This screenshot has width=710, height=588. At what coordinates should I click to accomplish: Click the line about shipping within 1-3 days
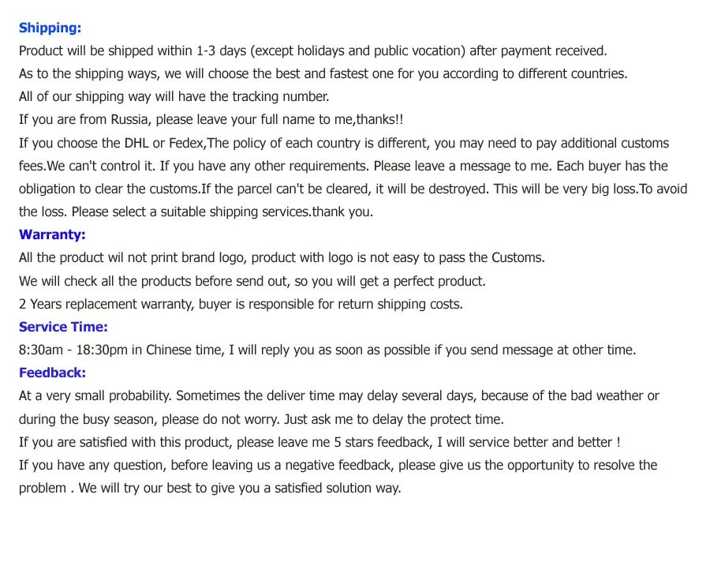313,51
